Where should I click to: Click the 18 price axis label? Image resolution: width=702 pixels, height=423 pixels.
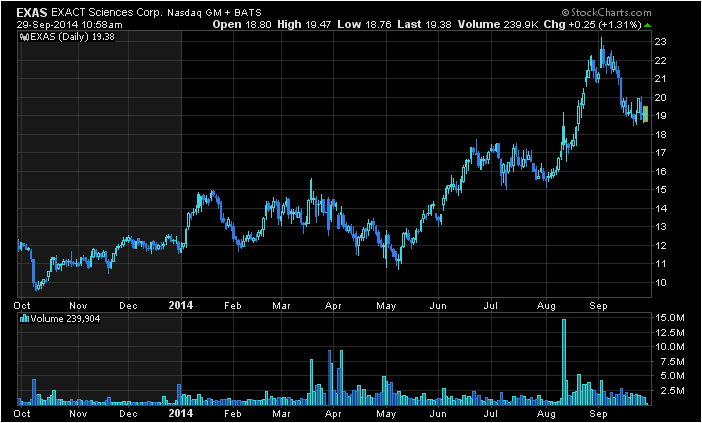[x=661, y=134]
